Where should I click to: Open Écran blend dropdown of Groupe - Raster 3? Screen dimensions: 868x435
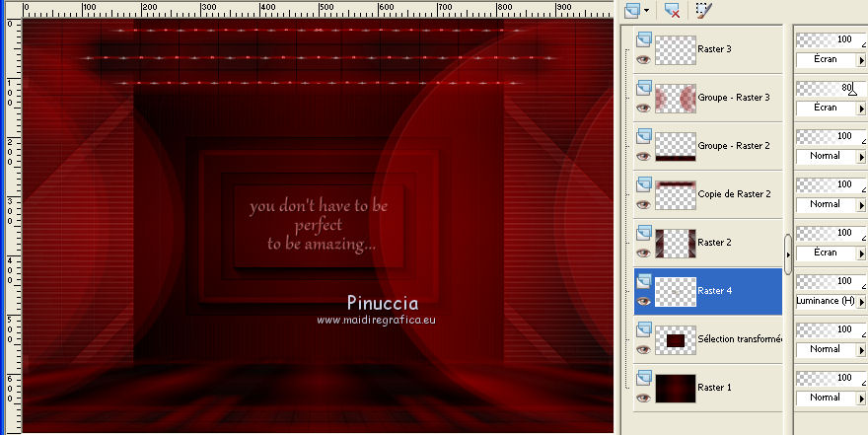(831, 108)
